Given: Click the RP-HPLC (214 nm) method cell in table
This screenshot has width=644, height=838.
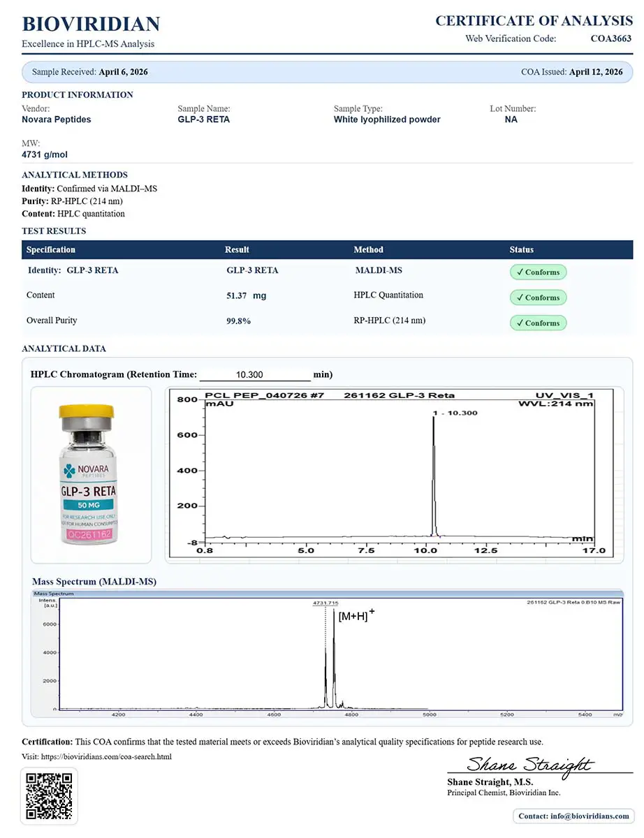Looking at the screenshot, I should pos(390,321).
